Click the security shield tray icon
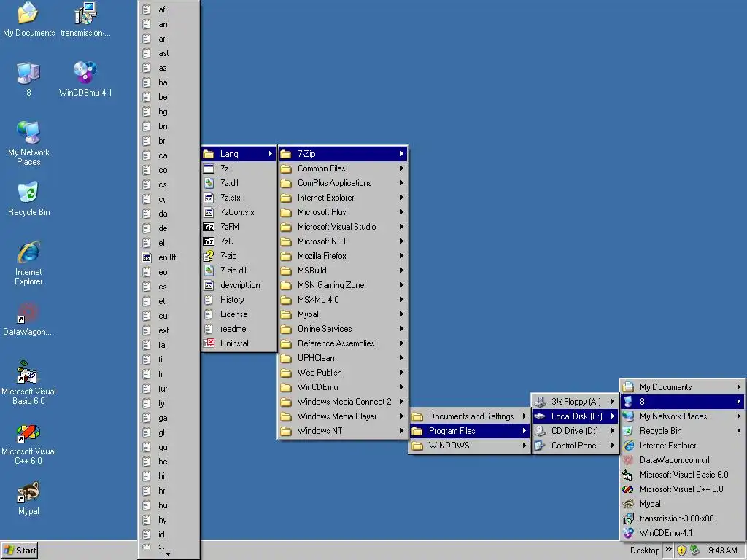 tap(682, 551)
